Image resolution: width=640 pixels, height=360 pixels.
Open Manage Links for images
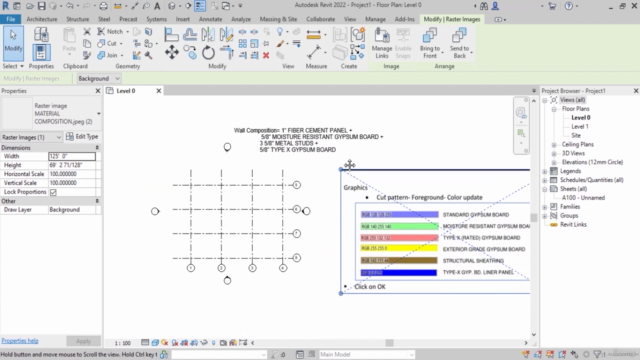[382, 43]
